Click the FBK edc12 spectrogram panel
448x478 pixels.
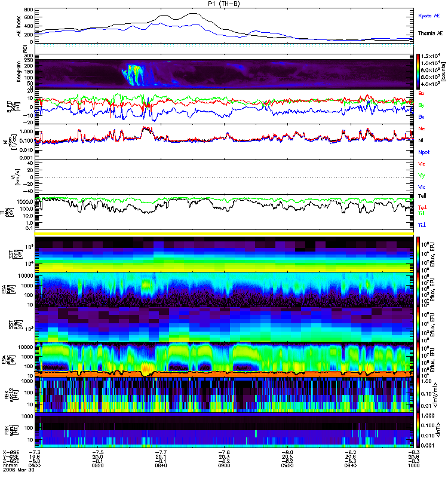coord(224,395)
